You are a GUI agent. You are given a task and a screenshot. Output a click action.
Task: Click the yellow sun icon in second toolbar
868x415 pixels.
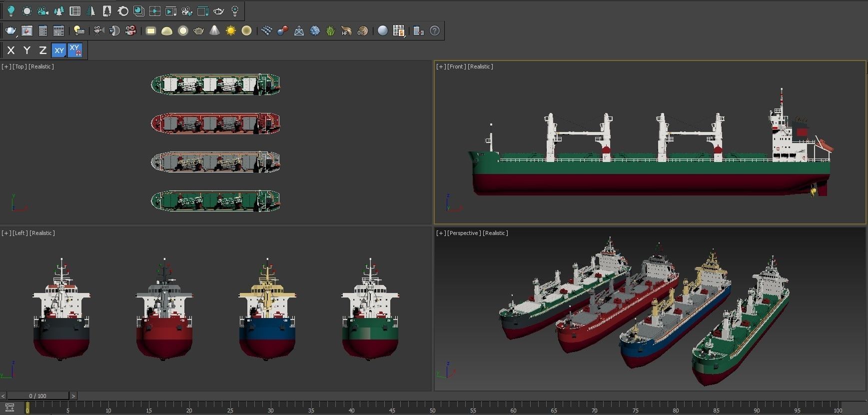tap(230, 31)
